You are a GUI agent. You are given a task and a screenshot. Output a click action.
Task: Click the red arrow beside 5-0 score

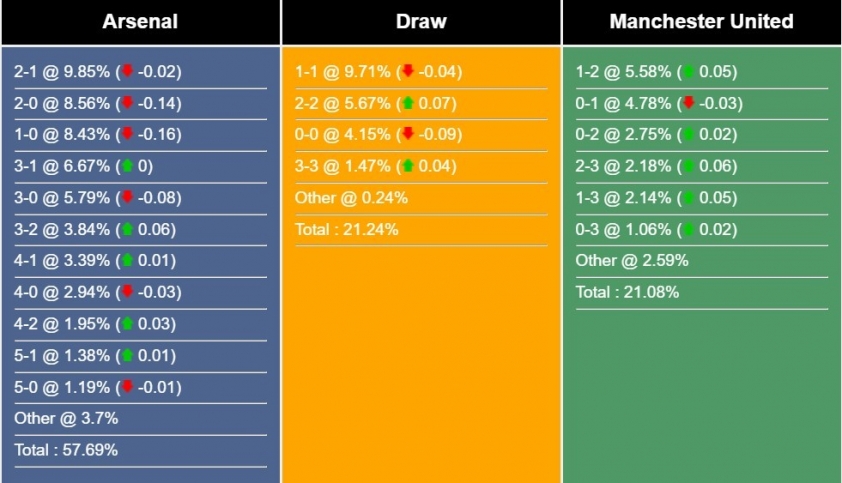click(127, 386)
